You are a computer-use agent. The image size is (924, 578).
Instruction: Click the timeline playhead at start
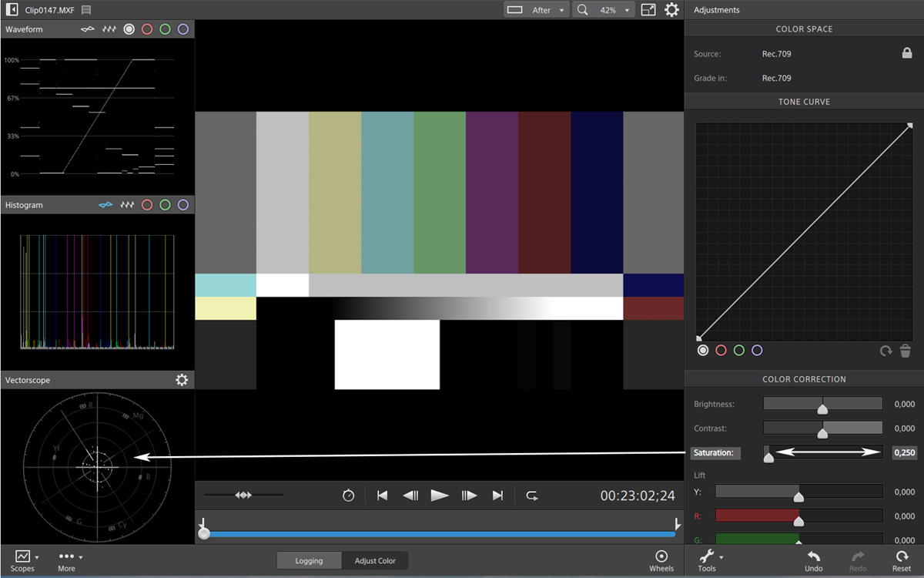204,533
